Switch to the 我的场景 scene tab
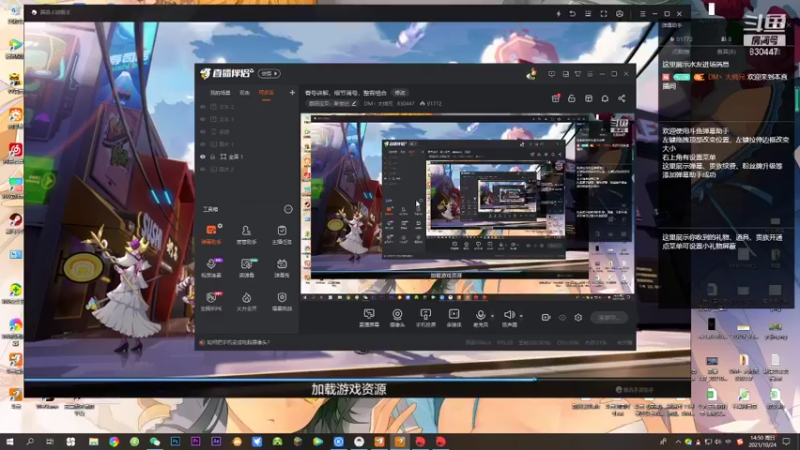The width and height of the screenshot is (800, 450). 220,93
